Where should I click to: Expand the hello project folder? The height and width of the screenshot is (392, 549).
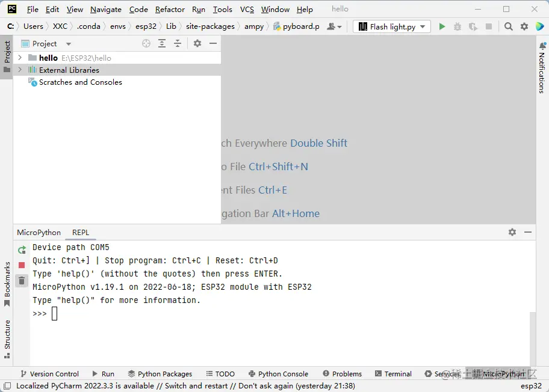(19, 58)
